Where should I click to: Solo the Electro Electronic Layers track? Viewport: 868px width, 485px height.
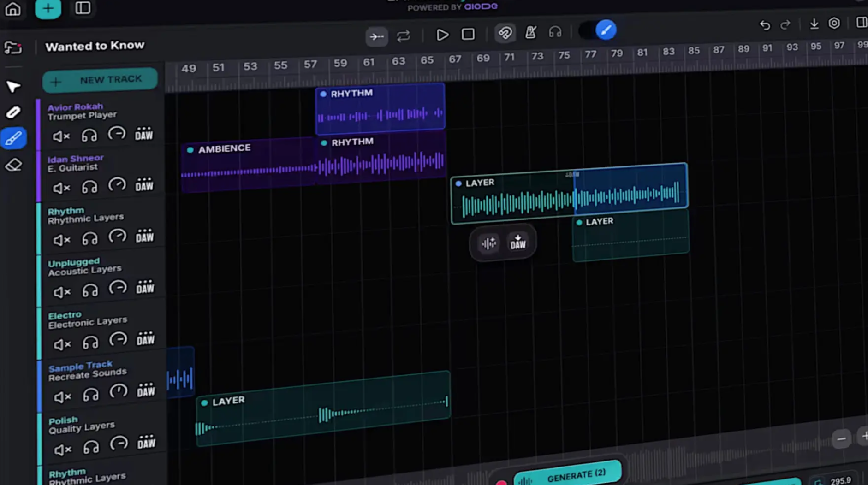[x=91, y=343]
